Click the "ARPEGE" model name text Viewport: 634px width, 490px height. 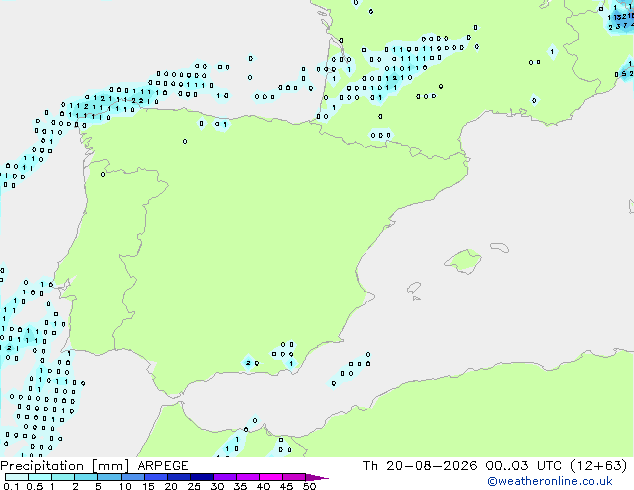tap(163, 466)
